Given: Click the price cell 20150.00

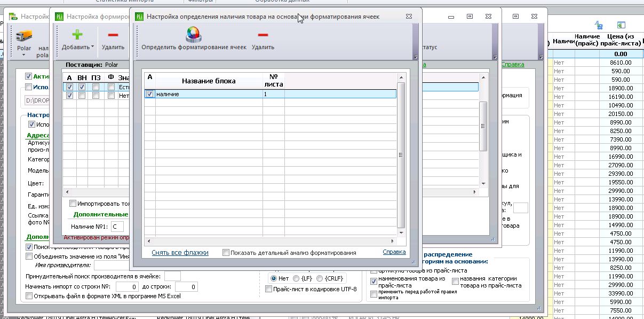Looking at the screenshot, I should click(621, 114).
